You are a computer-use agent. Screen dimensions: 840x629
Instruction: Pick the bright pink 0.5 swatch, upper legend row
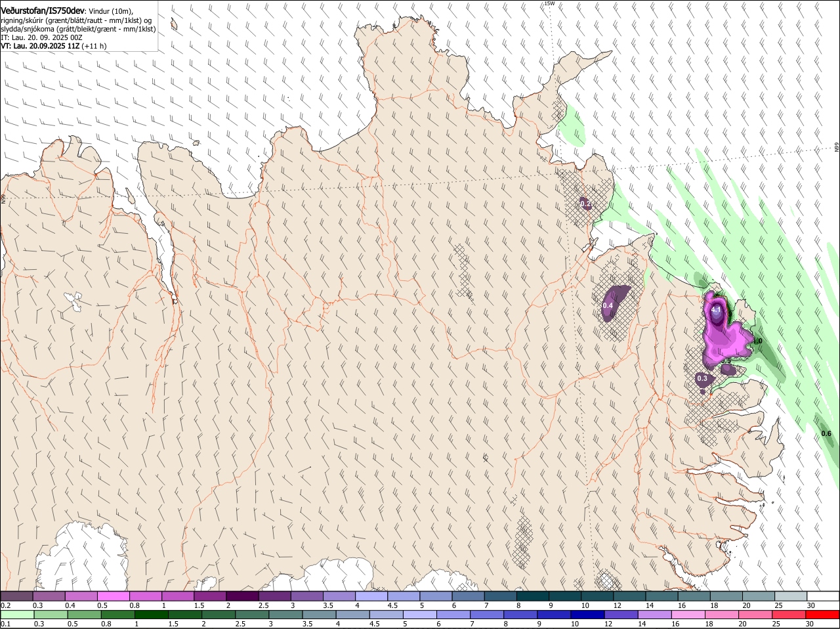pyautogui.click(x=113, y=596)
